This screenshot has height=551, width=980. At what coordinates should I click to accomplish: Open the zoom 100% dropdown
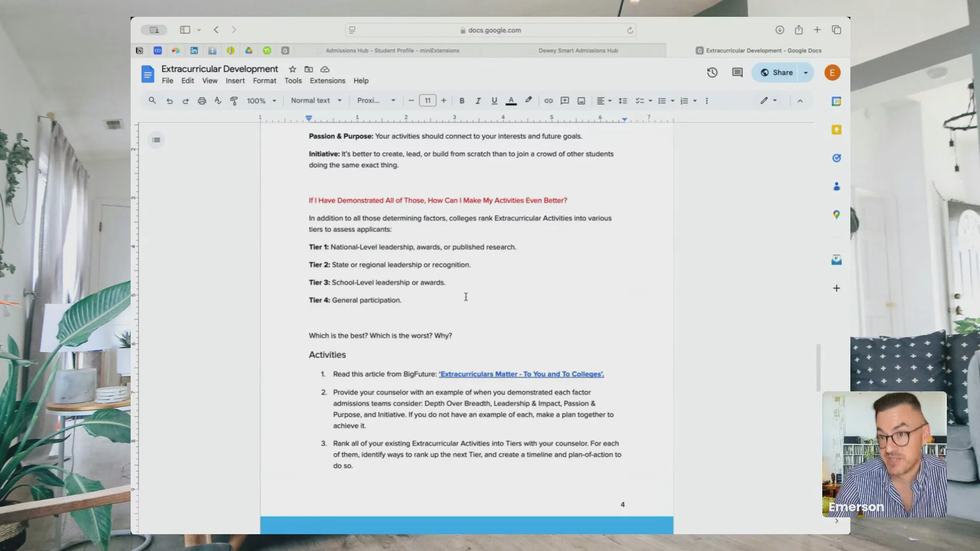click(261, 101)
